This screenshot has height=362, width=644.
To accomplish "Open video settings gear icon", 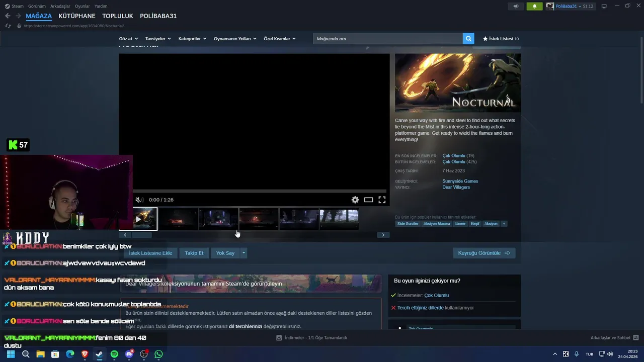I will tap(355, 200).
